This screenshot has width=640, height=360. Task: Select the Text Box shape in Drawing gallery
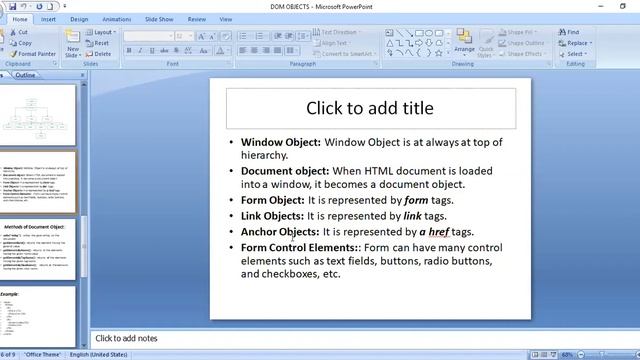click(389, 33)
